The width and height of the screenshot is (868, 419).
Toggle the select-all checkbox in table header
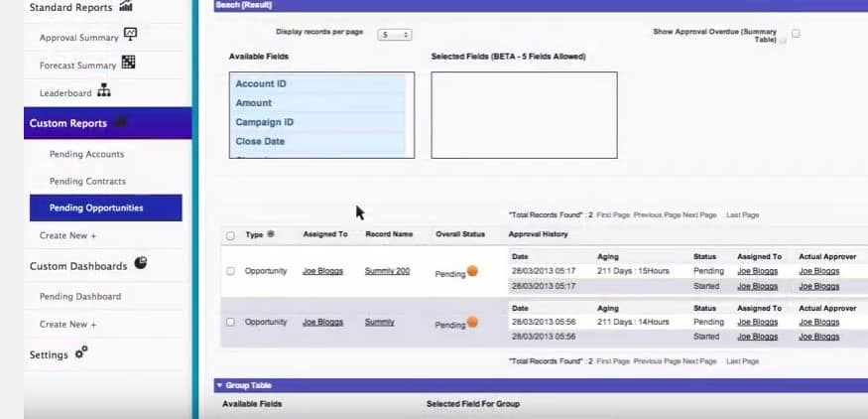231,236
